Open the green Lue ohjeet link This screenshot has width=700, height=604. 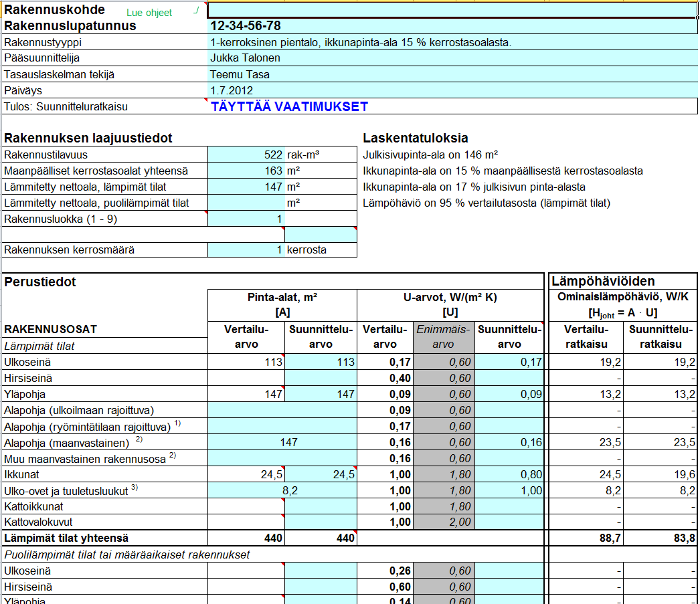click(x=149, y=13)
